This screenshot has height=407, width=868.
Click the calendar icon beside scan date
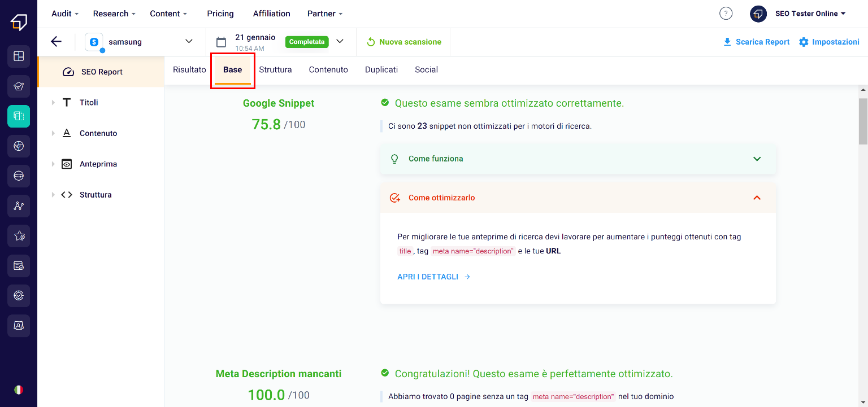coord(222,42)
